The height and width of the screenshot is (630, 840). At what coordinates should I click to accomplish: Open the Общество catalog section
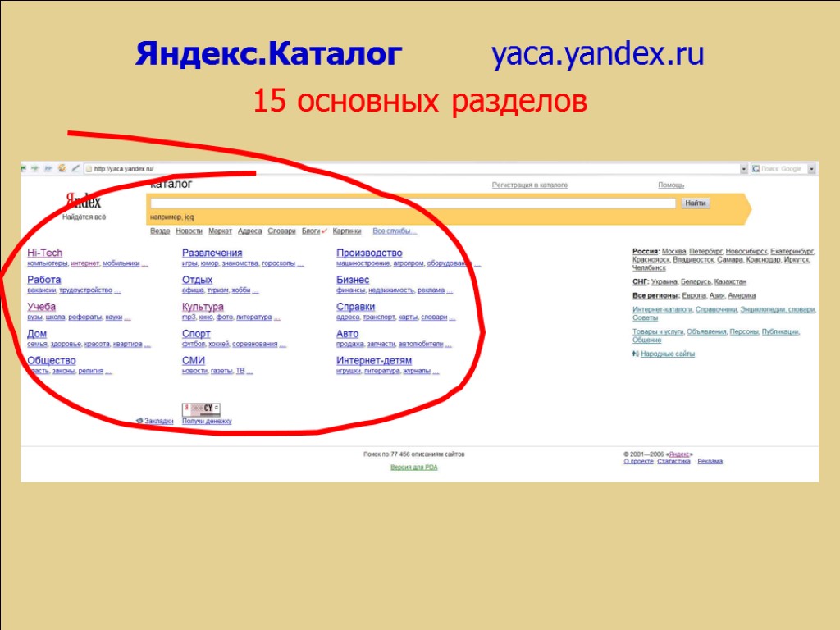pyautogui.click(x=52, y=361)
